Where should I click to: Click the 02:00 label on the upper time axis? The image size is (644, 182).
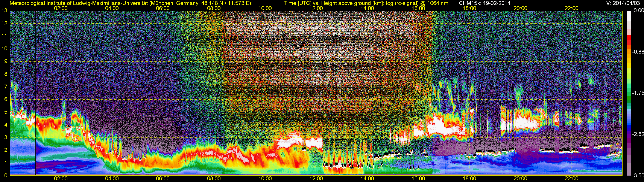click(61, 8)
